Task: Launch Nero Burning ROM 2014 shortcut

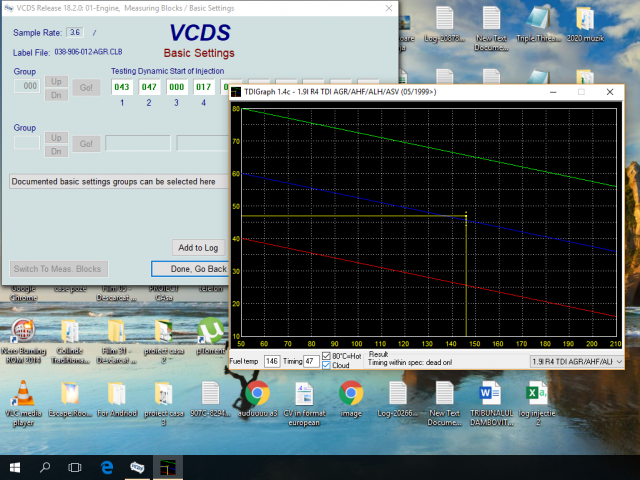Action: (24, 331)
